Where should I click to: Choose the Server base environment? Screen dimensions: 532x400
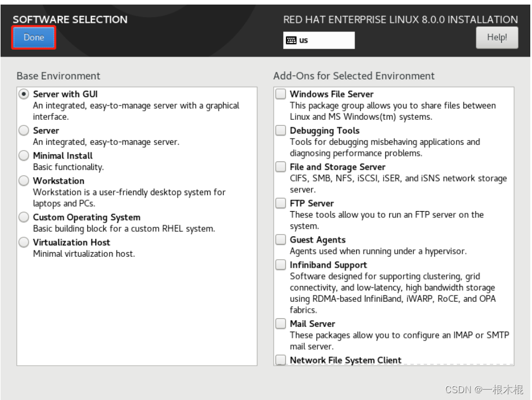click(x=24, y=130)
